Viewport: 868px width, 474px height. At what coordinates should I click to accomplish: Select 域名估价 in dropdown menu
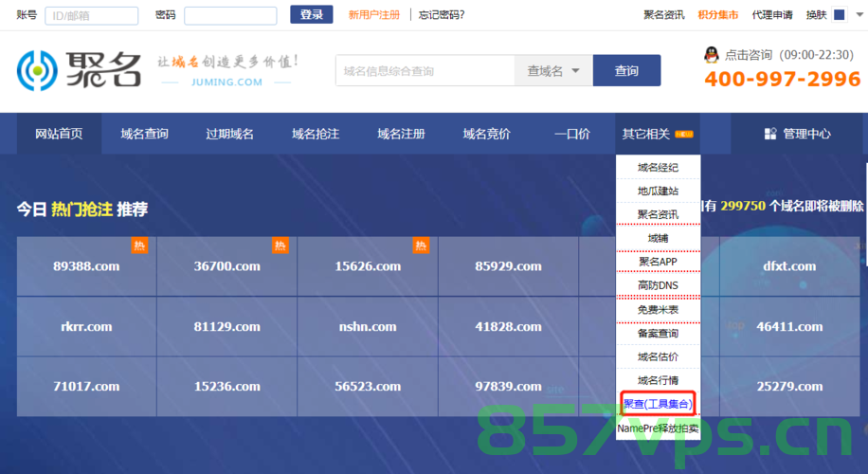[x=658, y=356]
